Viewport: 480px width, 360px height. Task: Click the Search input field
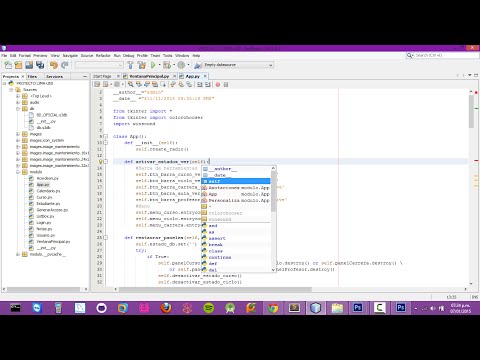(x=446, y=55)
